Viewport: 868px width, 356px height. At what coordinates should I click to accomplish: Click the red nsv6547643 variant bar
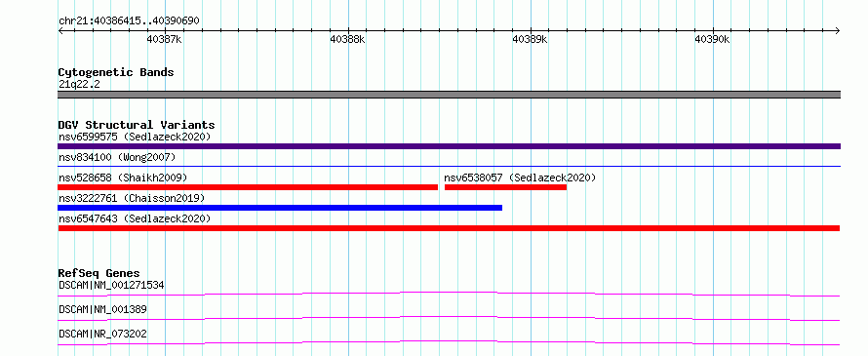pos(449,228)
